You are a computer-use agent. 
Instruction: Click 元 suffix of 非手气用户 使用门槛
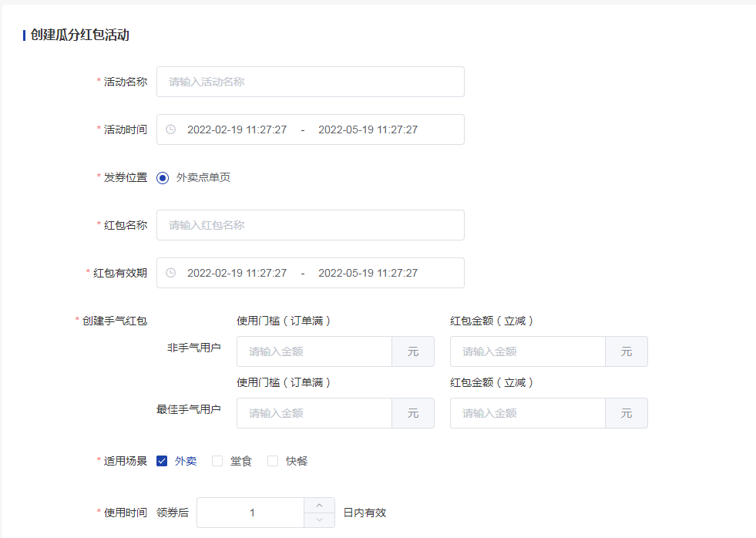413,351
